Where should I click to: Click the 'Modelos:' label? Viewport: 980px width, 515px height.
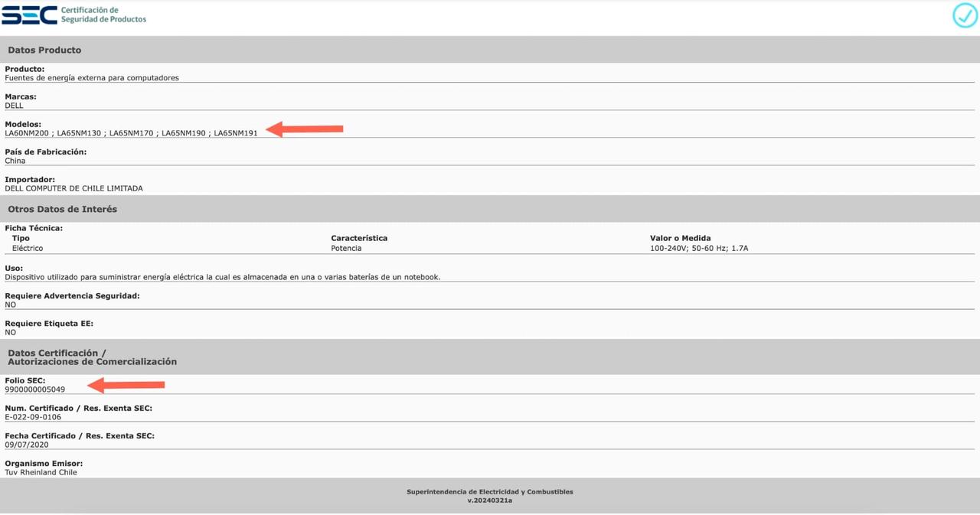coord(23,124)
